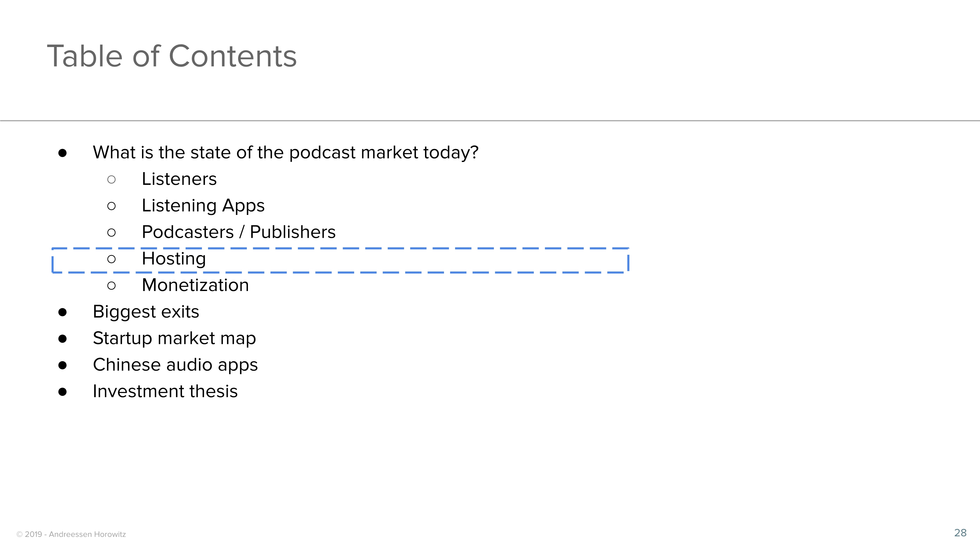Click the hollow bullet beside "Monetization"

click(x=111, y=286)
